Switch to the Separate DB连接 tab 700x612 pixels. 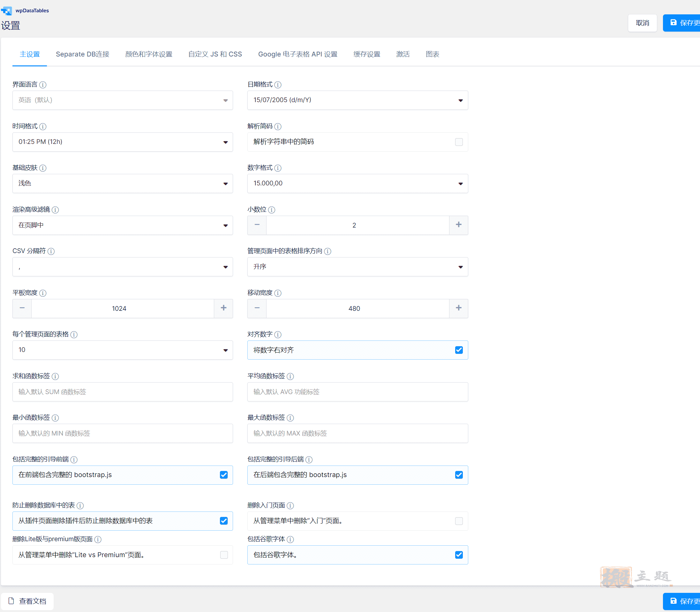(x=82, y=54)
